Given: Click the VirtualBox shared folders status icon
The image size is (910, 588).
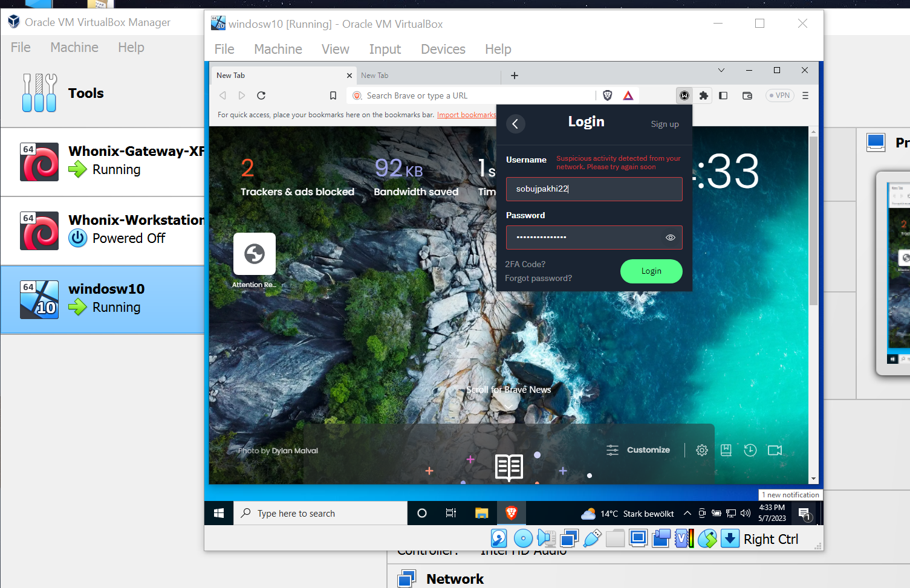Looking at the screenshot, I should (x=615, y=538).
